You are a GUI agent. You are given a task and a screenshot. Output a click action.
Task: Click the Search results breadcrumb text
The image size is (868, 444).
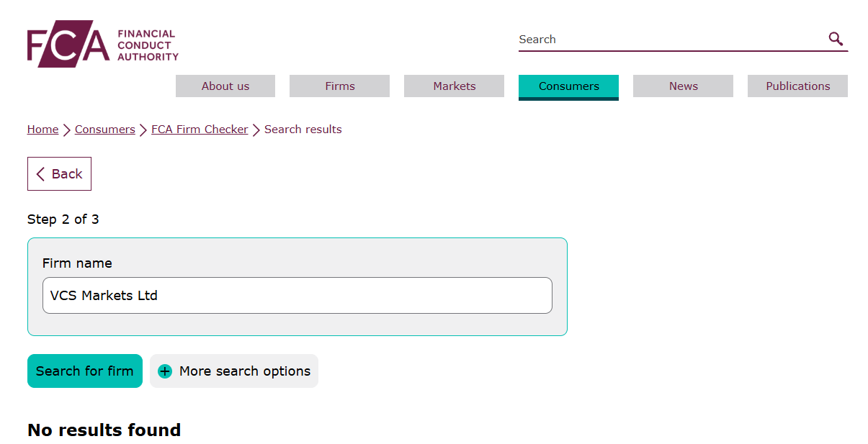(x=303, y=130)
